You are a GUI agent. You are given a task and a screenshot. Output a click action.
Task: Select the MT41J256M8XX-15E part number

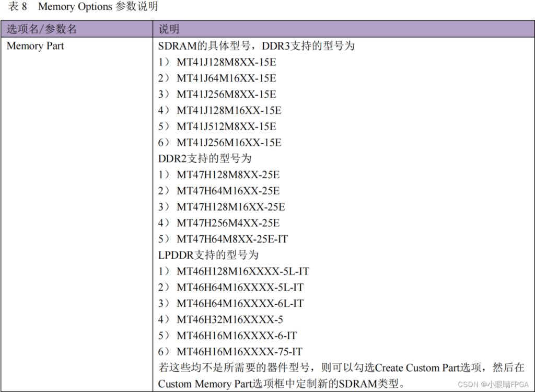coord(226,95)
